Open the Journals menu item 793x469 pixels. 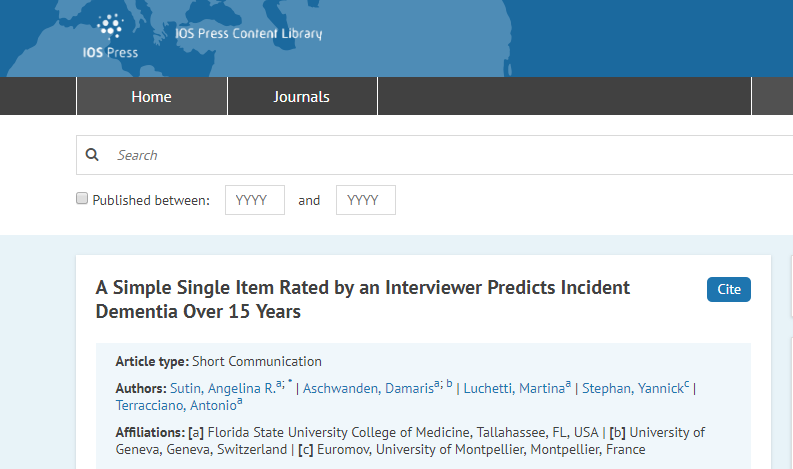coord(301,97)
